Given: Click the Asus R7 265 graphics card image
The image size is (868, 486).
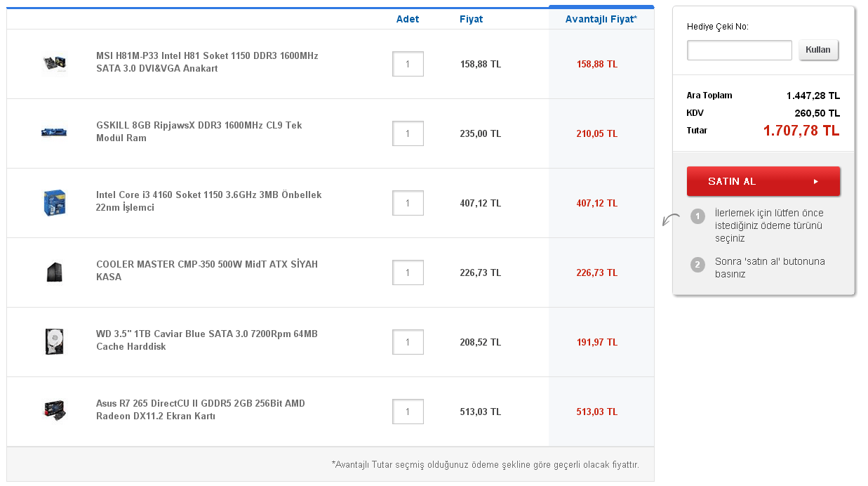Looking at the screenshot, I should [54, 410].
